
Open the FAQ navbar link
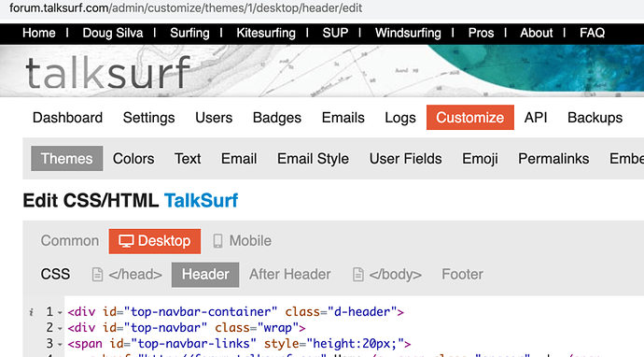click(x=592, y=33)
